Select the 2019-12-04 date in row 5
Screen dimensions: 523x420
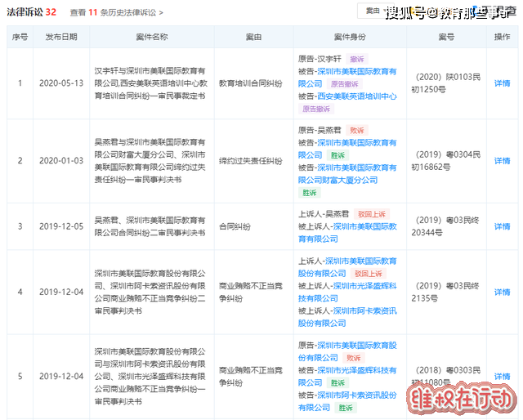coord(61,377)
